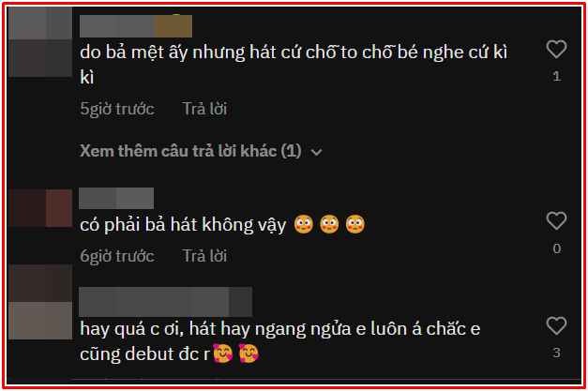Open blurred username above 'có phải bả hát' comment
The width and height of the screenshot is (588, 391).
point(116,198)
